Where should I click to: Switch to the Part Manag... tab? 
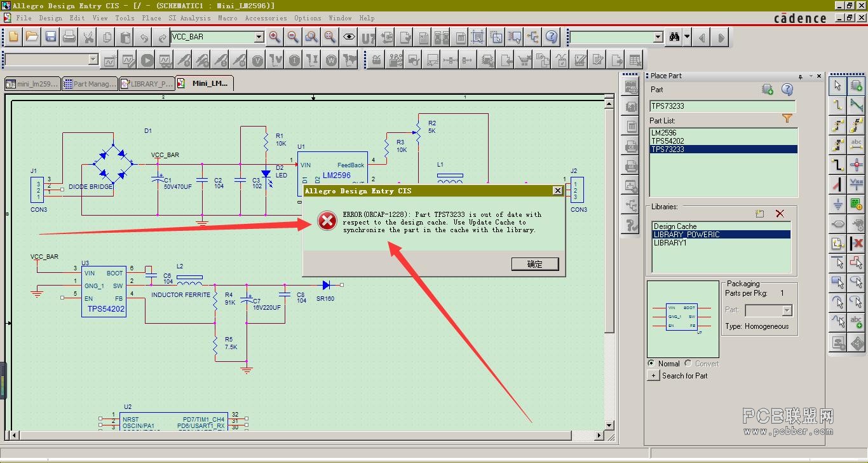pos(90,83)
